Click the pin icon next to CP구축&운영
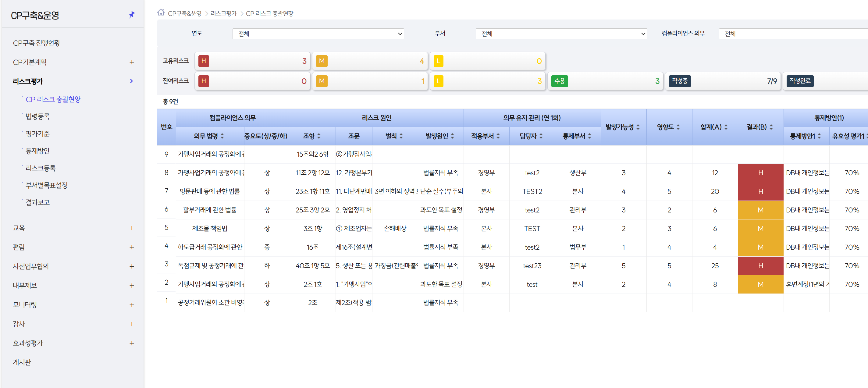The image size is (868, 388). 132,15
